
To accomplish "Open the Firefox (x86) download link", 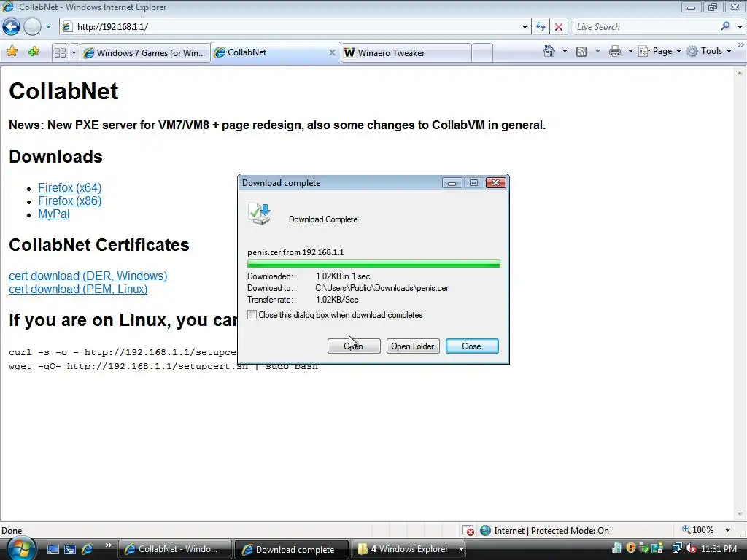I will 70,201.
